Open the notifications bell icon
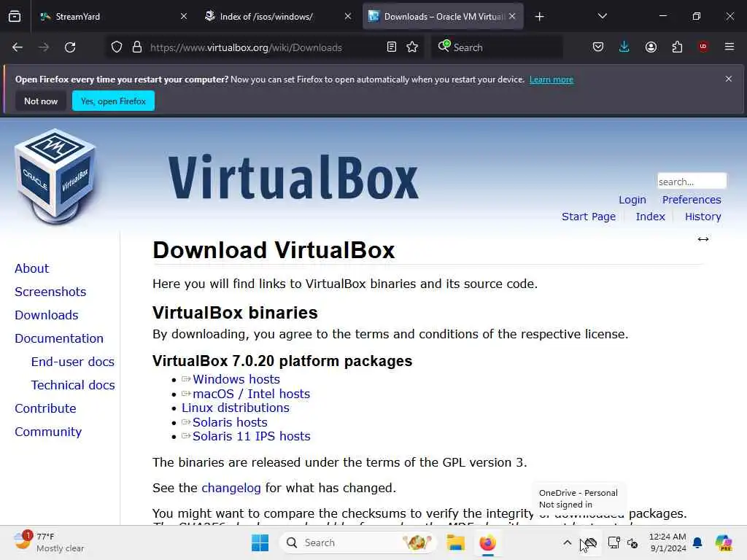Image resolution: width=747 pixels, height=560 pixels. (697, 542)
